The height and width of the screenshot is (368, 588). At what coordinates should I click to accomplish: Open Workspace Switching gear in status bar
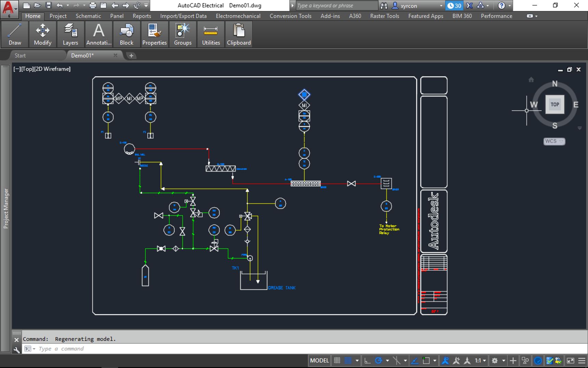tap(495, 360)
